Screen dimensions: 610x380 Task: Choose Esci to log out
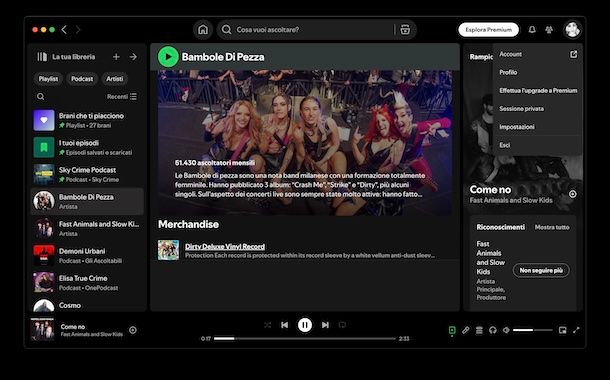pyautogui.click(x=538, y=145)
